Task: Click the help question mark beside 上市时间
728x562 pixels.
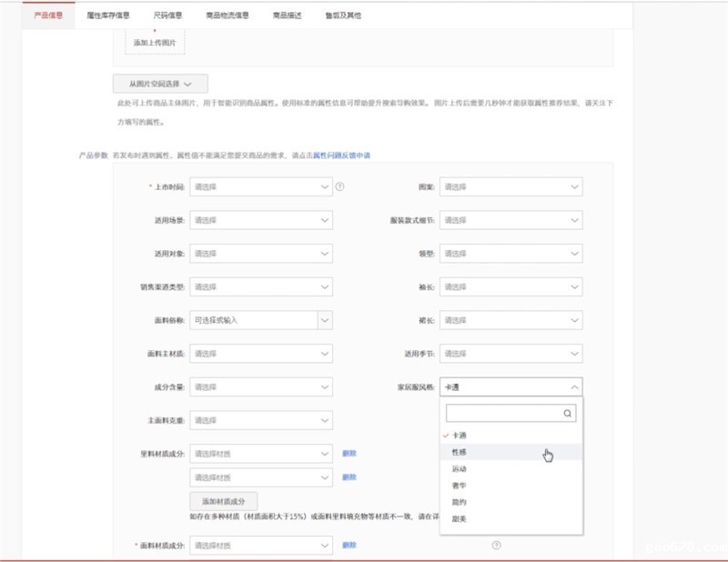Action: [340, 186]
